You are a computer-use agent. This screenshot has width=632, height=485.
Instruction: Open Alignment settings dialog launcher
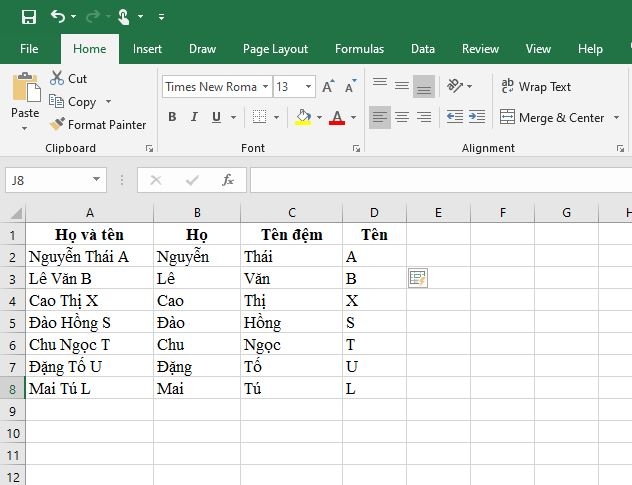620,149
